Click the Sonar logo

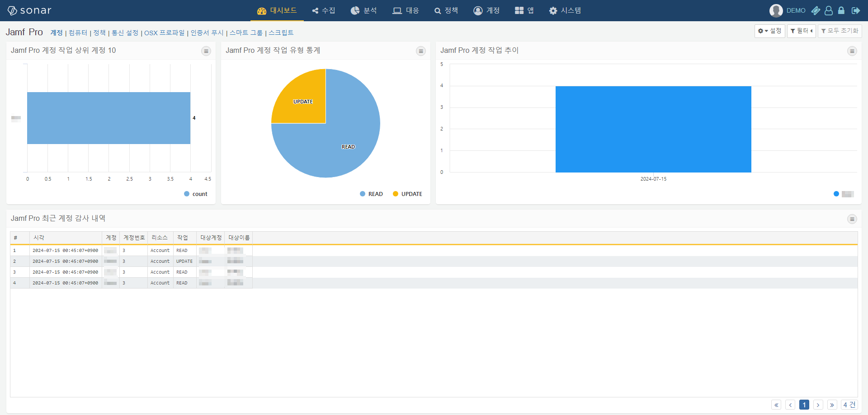tap(29, 10)
